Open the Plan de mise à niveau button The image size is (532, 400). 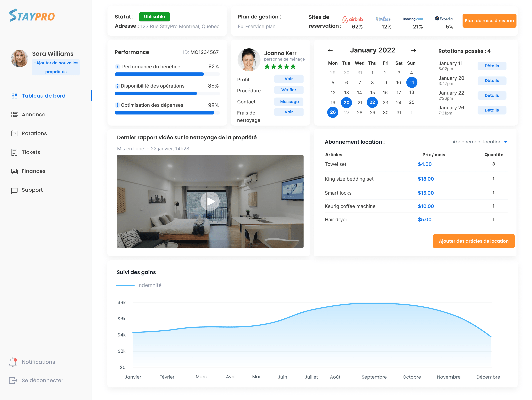(x=488, y=20)
